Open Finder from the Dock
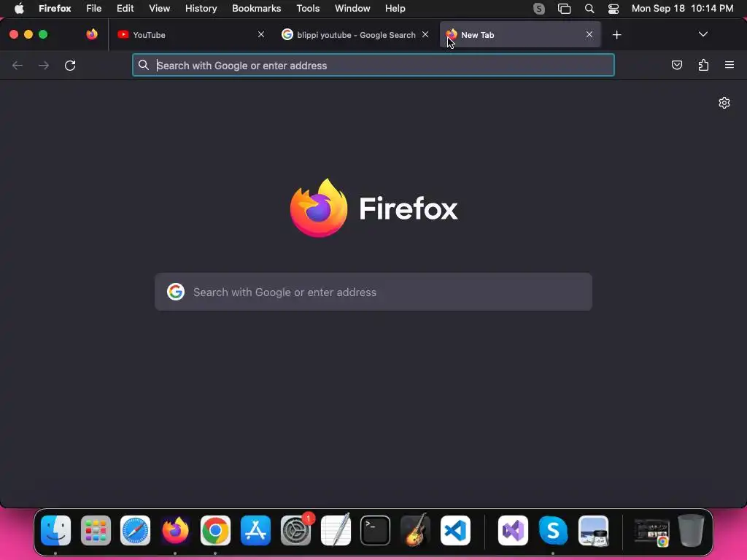The height and width of the screenshot is (560, 747). tap(55, 531)
